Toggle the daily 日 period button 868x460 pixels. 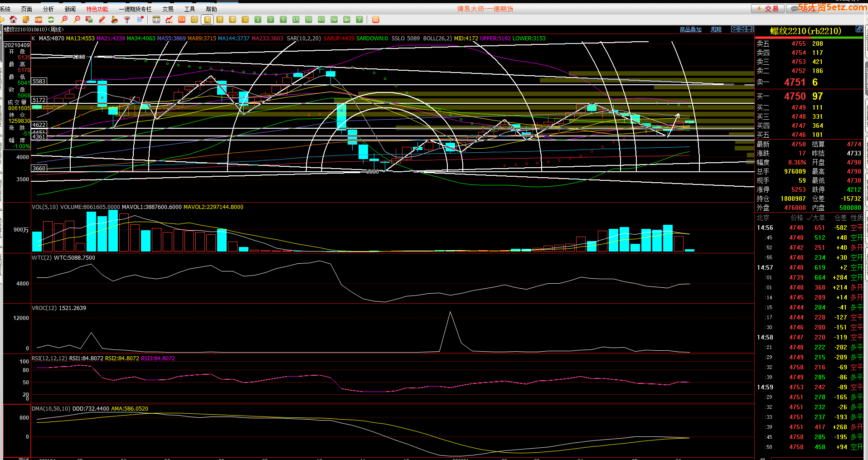click(x=194, y=19)
